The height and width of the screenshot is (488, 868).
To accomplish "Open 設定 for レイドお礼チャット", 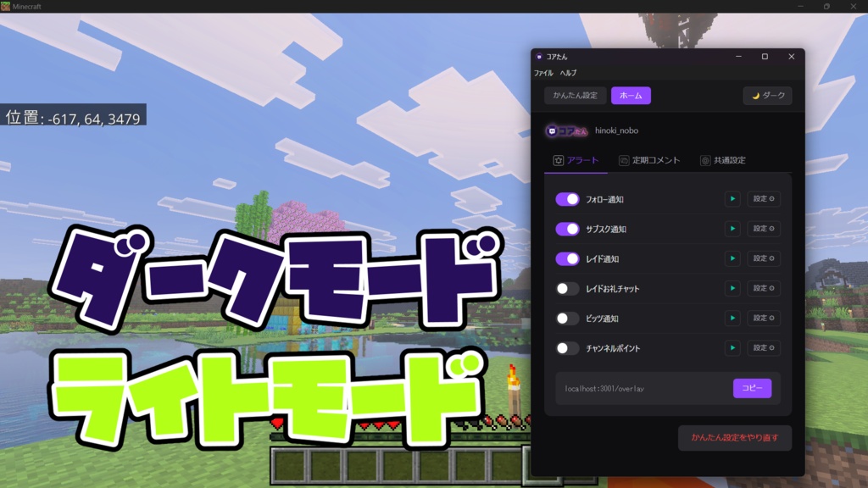I will point(764,288).
